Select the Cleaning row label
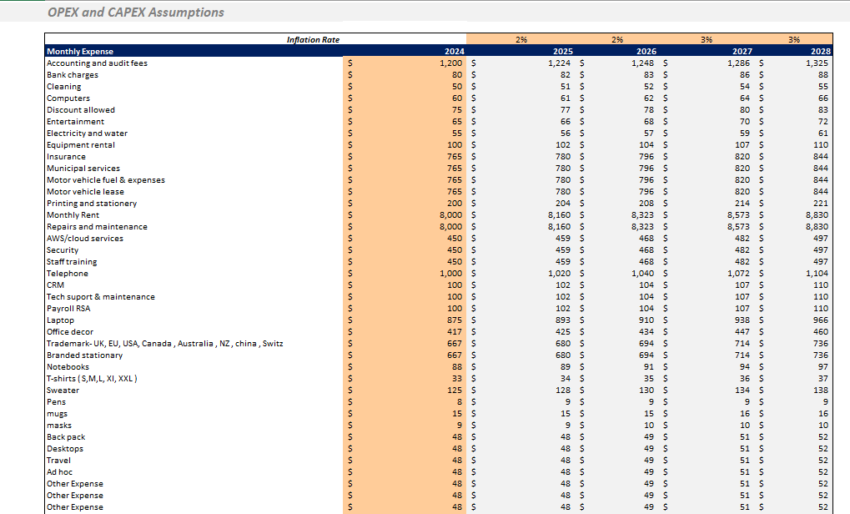850x514 pixels. (64, 87)
